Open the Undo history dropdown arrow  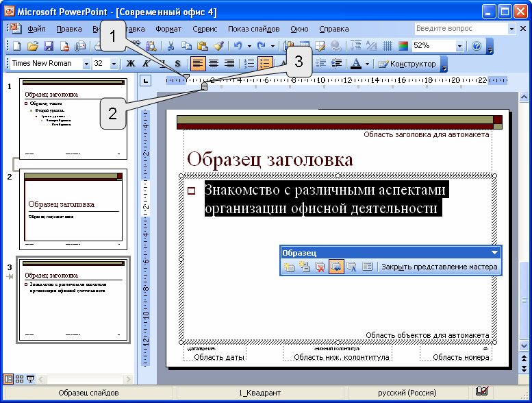(249, 46)
